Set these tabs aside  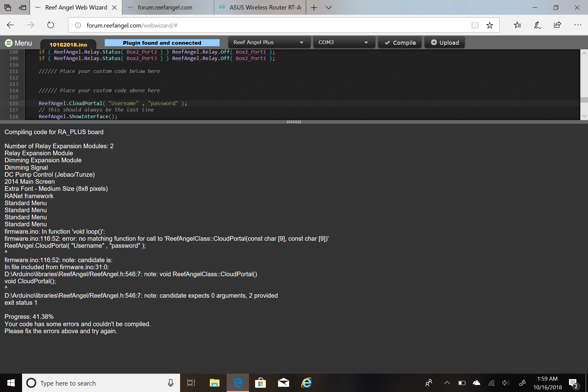[x=22, y=7]
